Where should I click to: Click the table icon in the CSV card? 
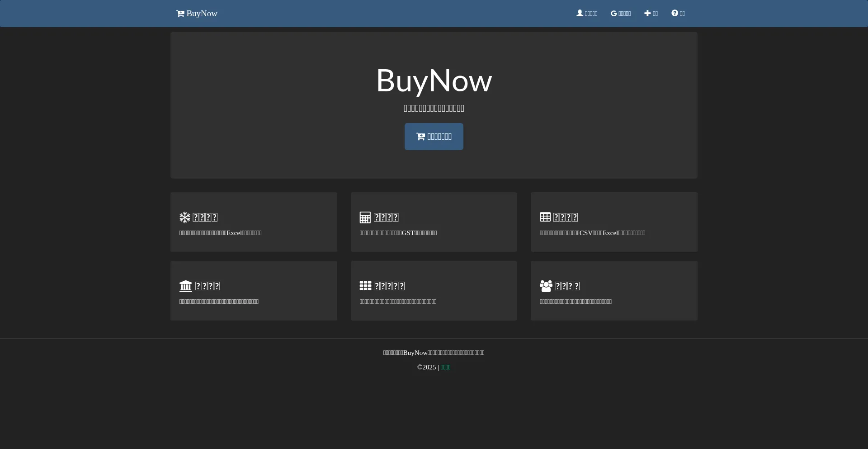tap(545, 217)
